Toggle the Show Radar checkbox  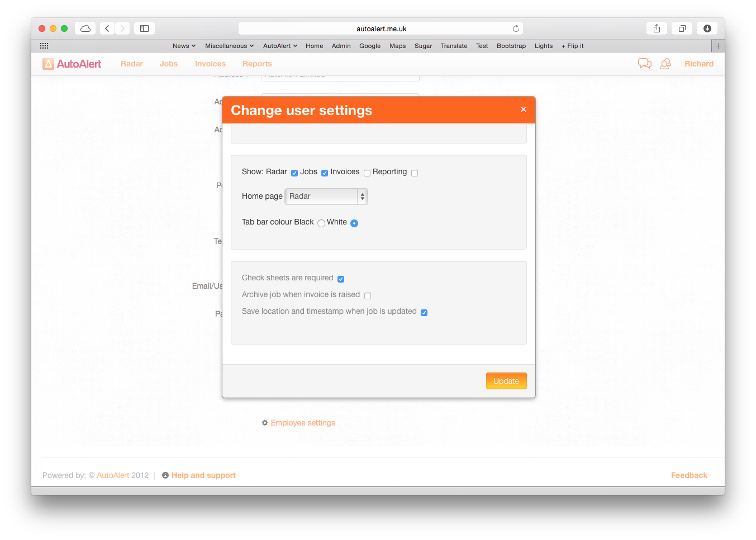point(294,173)
